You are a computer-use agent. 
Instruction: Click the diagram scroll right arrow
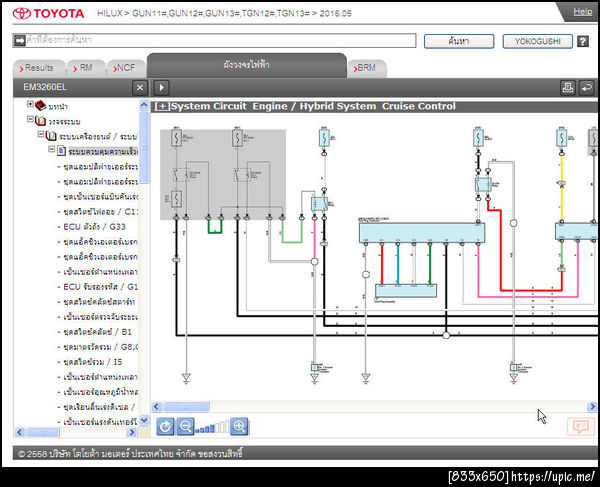[x=592, y=406]
